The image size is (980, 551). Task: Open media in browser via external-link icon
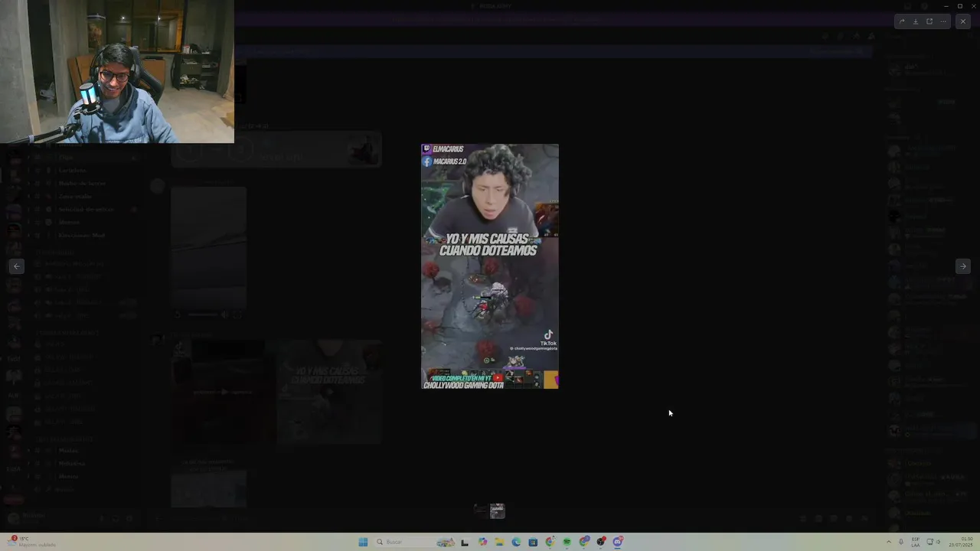pyautogui.click(x=929, y=21)
